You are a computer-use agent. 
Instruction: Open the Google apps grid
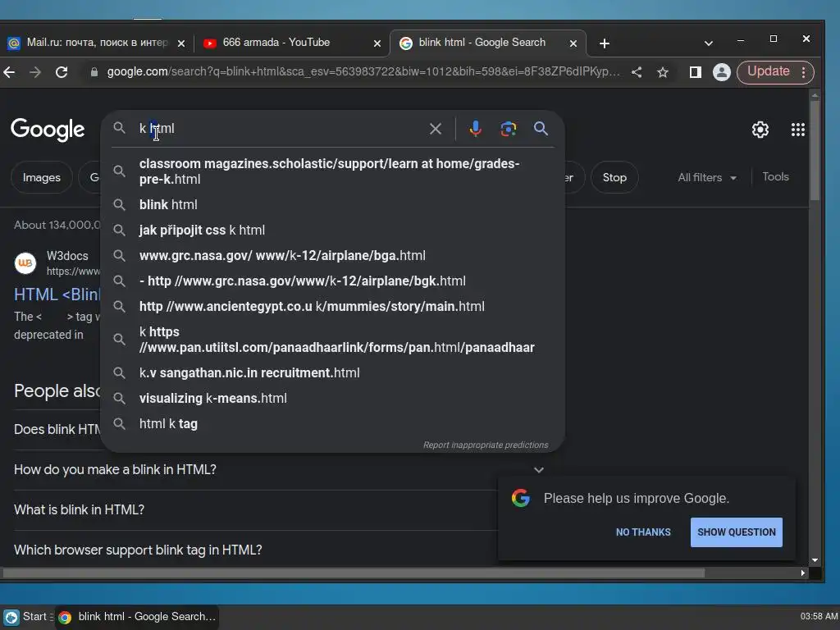click(x=797, y=130)
